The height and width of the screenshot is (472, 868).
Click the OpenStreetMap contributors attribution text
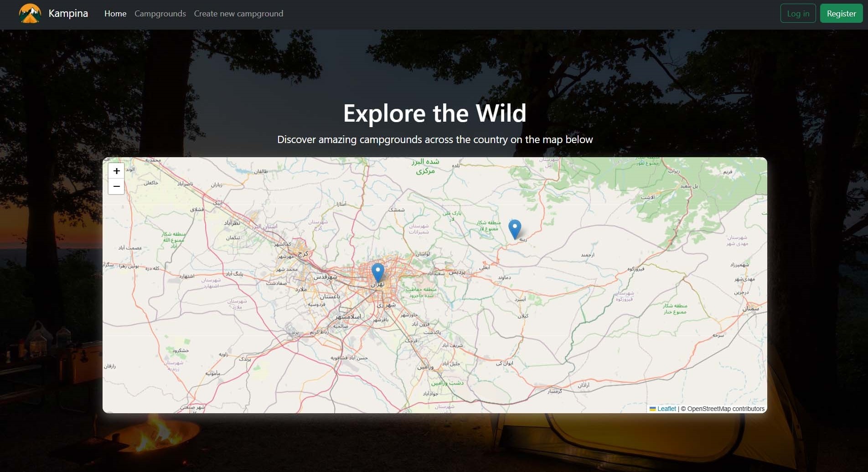725,409
